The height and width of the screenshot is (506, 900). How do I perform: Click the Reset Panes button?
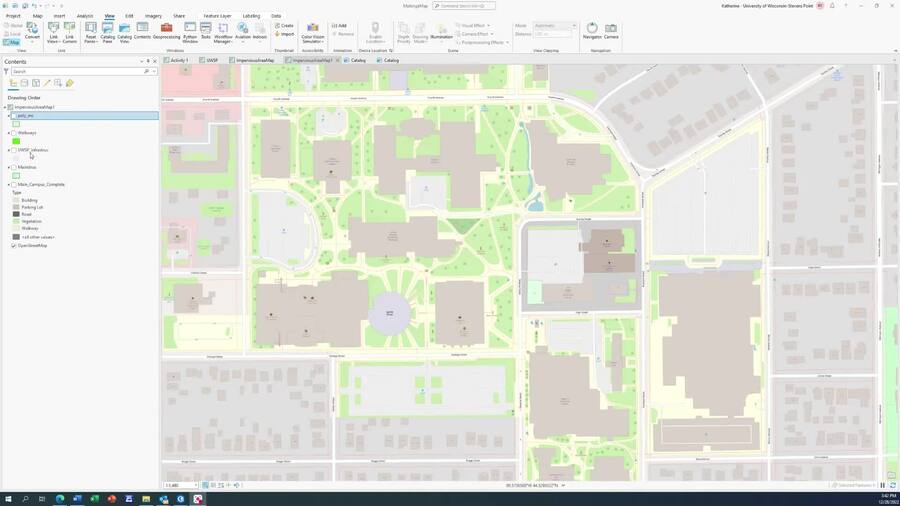click(x=91, y=33)
